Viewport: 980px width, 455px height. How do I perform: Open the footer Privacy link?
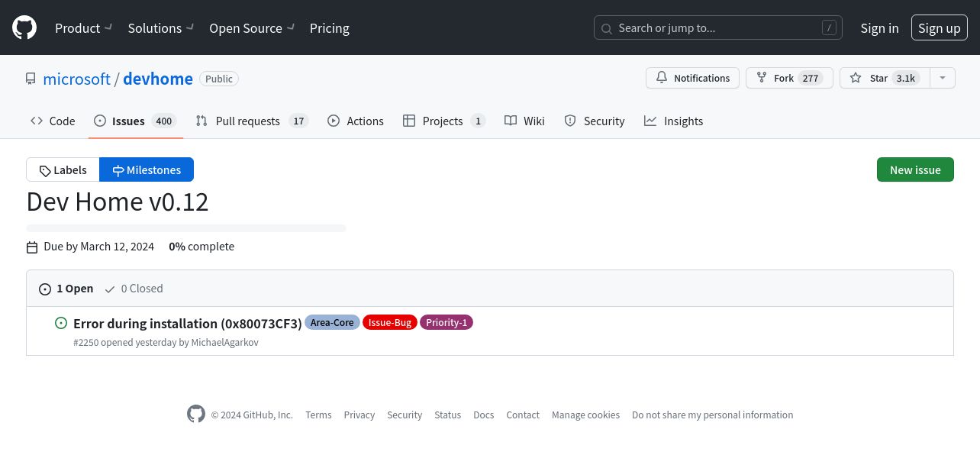[359, 415]
